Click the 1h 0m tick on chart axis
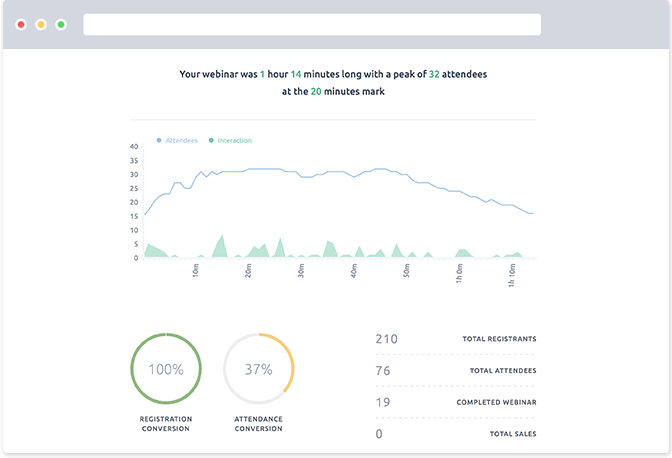This screenshot has width=672, height=458. click(x=459, y=273)
